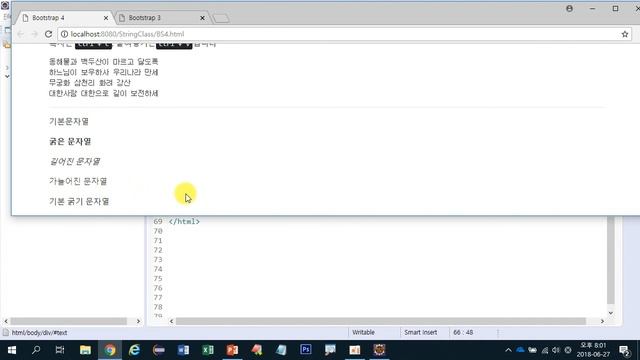The height and width of the screenshot is (360, 640).
Task: Click the '동해물과 백두산이 마르고 닳도록' line
Action: (x=104, y=62)
